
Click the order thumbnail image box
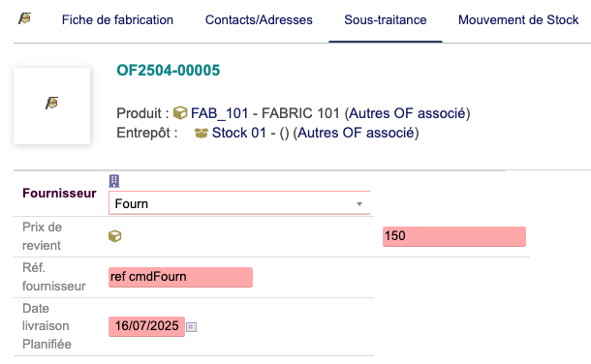[51, 106]
